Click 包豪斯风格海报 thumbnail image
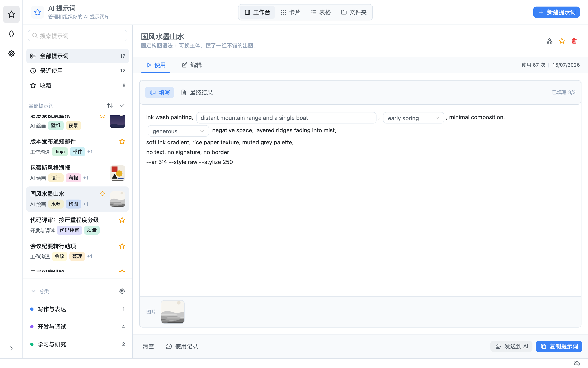 118,173
